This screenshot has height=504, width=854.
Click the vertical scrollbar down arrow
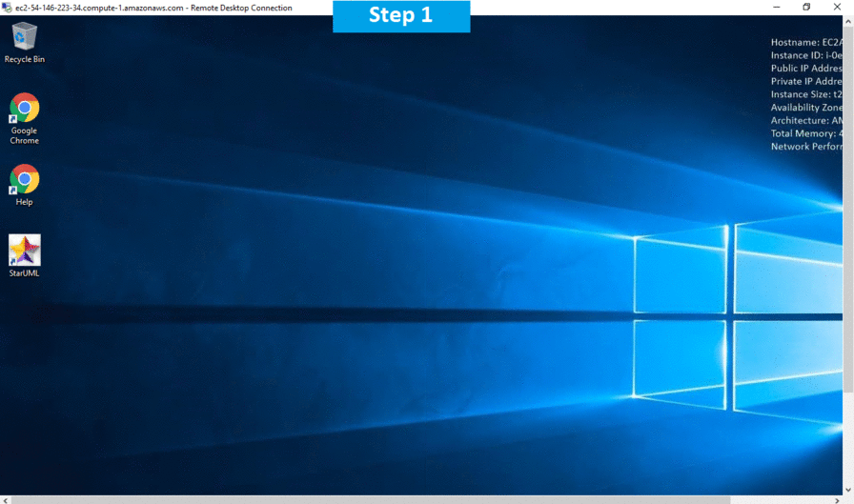pyautogui.click(x=848, y=490)
